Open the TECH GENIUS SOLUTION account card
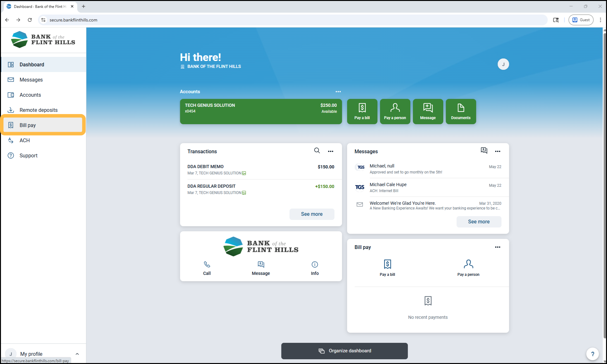Image resolution: width=607 pixels, height=364 pixels. point(261,111)
